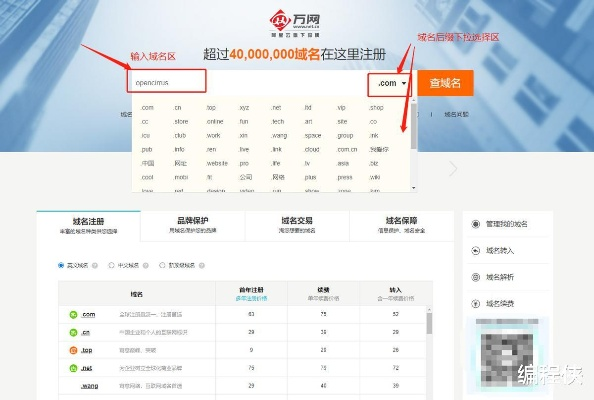Viewport: 594px width, 400px height.
Task: Click green badge icon in .net table row
Action: [73, 368]
